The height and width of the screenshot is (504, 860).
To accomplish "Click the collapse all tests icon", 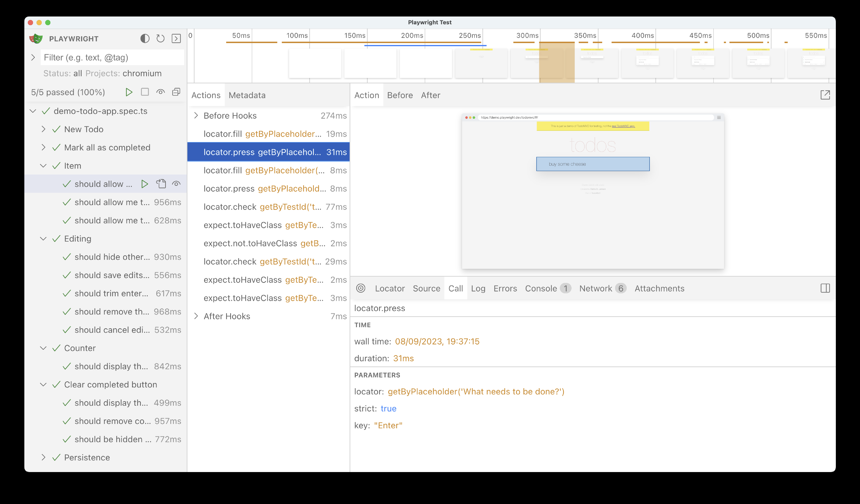I will (176, 92).
